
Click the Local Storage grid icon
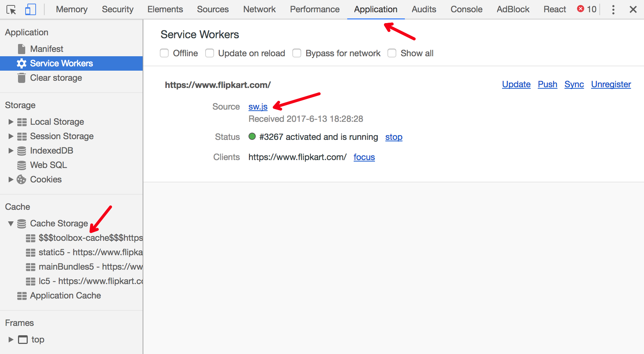[x=22, y=122]
